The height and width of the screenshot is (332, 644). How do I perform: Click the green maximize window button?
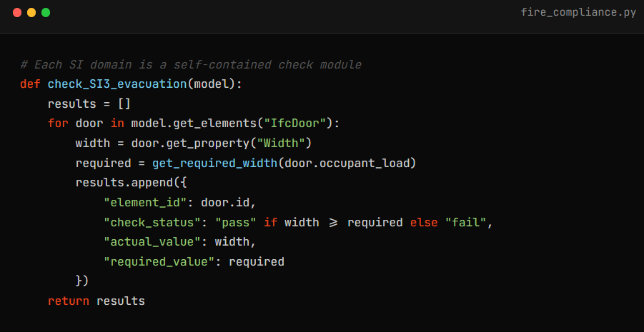[x=46, y=13]
